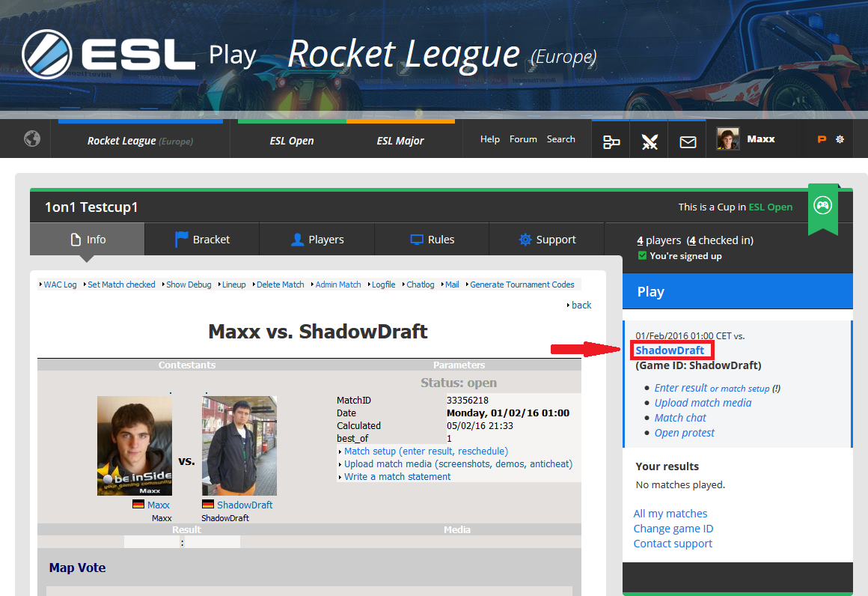This screenshot has width=868, height=596.
Task: Open the Forum menu link
Action: point(523,139)
